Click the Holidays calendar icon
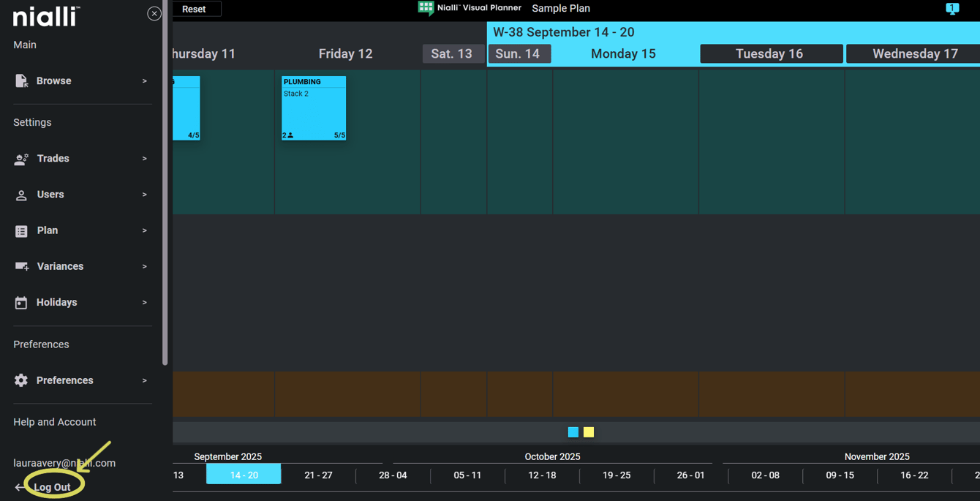This screenshot has height=501, width=980. pos(21,303)
